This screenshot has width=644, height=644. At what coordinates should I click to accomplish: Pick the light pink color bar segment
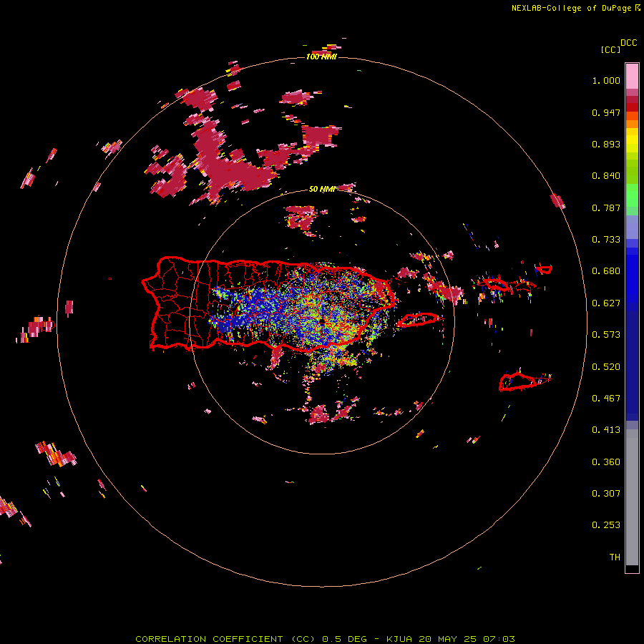632,77
